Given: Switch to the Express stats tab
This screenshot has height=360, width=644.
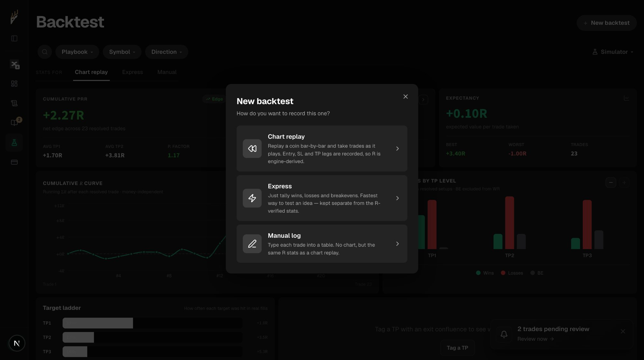Looking at the screenshot, I should coord(132,72).
